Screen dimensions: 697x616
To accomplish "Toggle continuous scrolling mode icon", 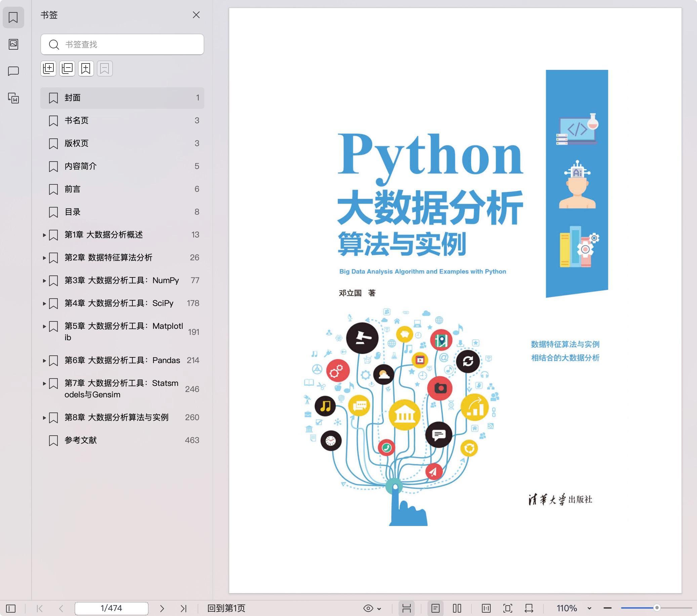I will coord(406,608).
